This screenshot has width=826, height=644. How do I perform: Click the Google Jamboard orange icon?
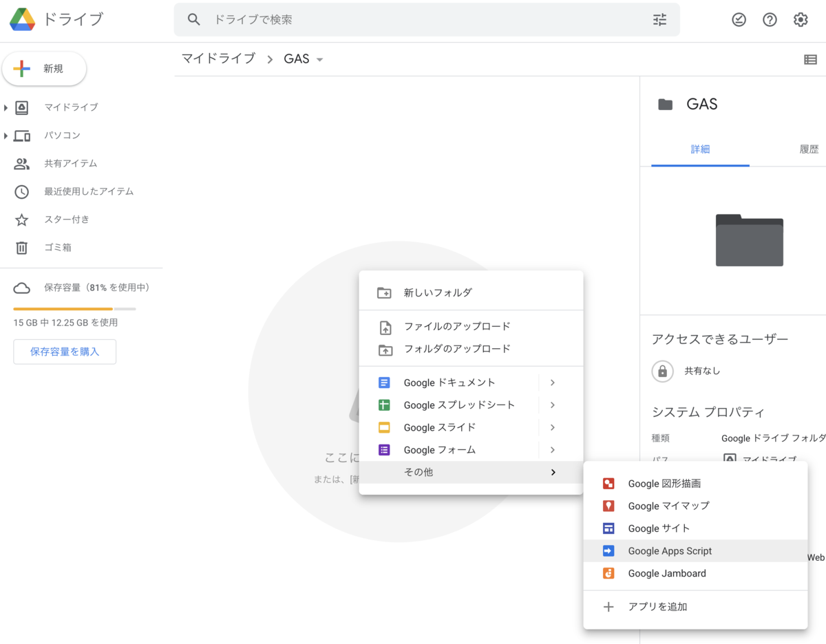[x=608, y=573]
